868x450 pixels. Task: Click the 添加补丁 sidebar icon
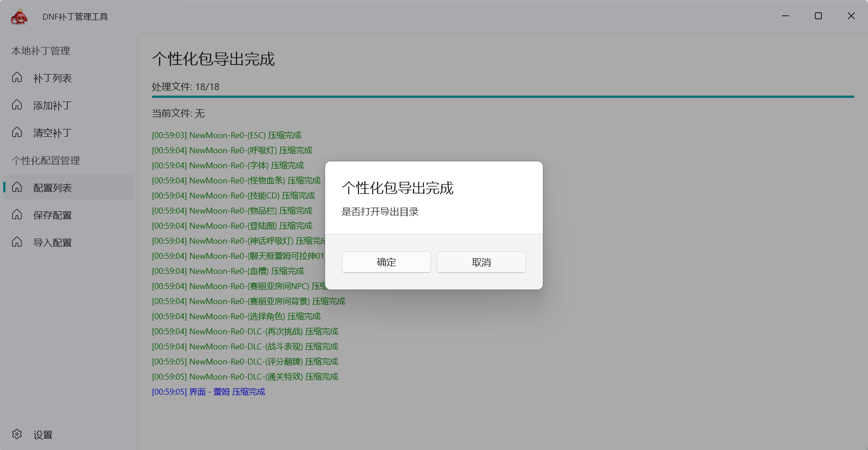17,105
